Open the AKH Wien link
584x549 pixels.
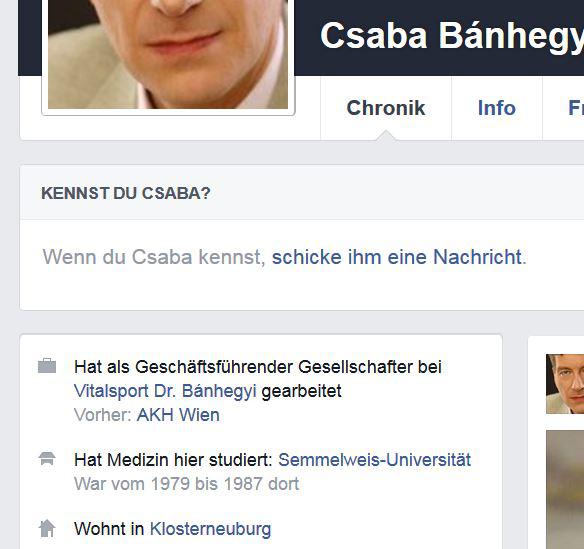(178, 415)
